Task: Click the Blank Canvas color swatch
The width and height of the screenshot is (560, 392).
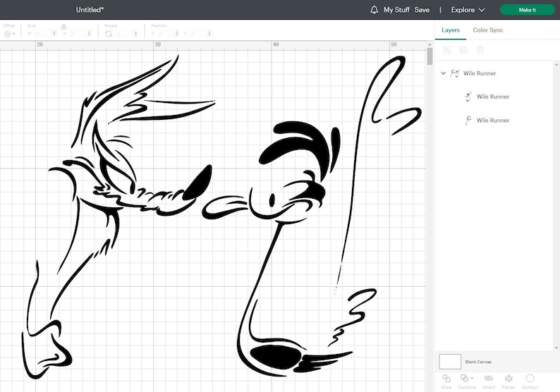Action: [x=450, y=362]
